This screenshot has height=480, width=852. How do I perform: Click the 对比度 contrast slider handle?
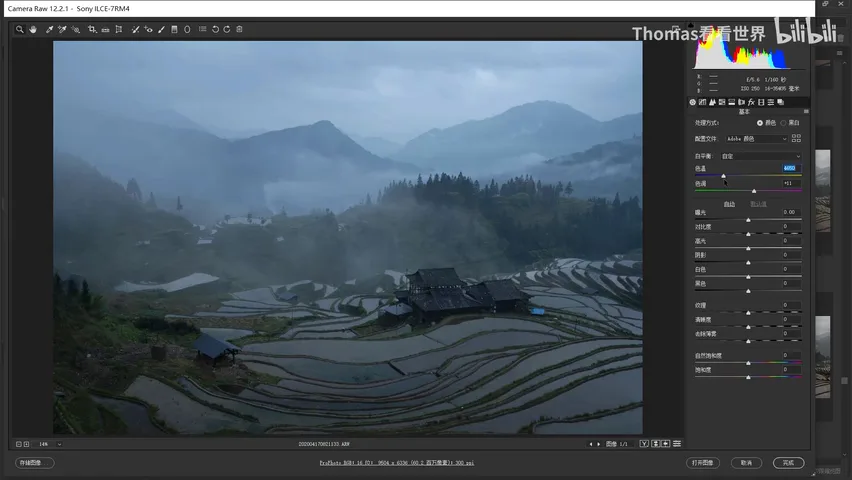tap(748, 234)
